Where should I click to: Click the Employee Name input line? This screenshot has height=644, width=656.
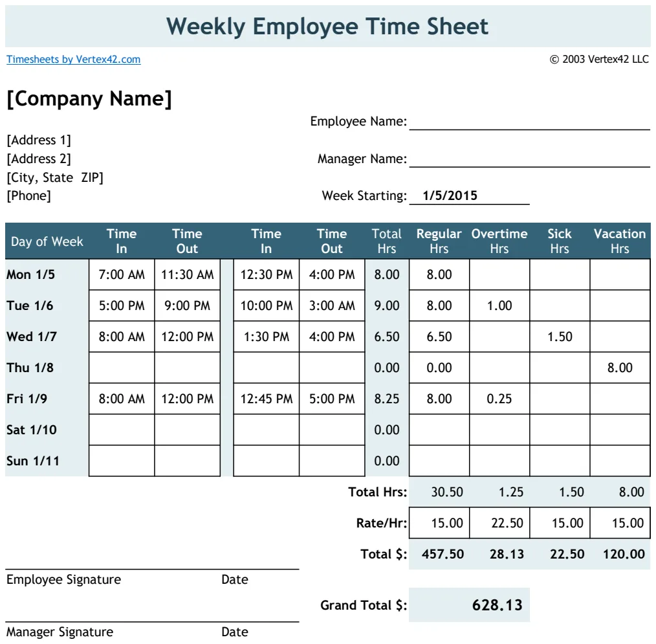click(x=529, y=121)
